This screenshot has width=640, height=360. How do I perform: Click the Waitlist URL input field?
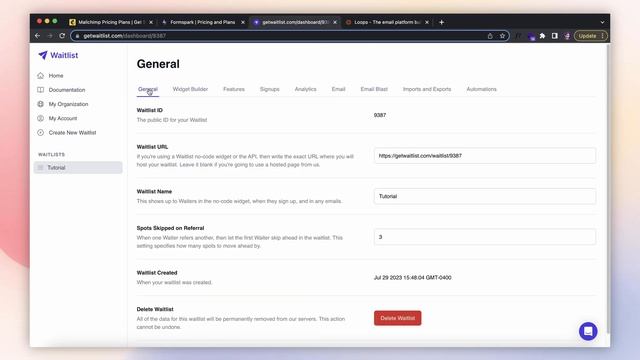click(x=485, y=156)
